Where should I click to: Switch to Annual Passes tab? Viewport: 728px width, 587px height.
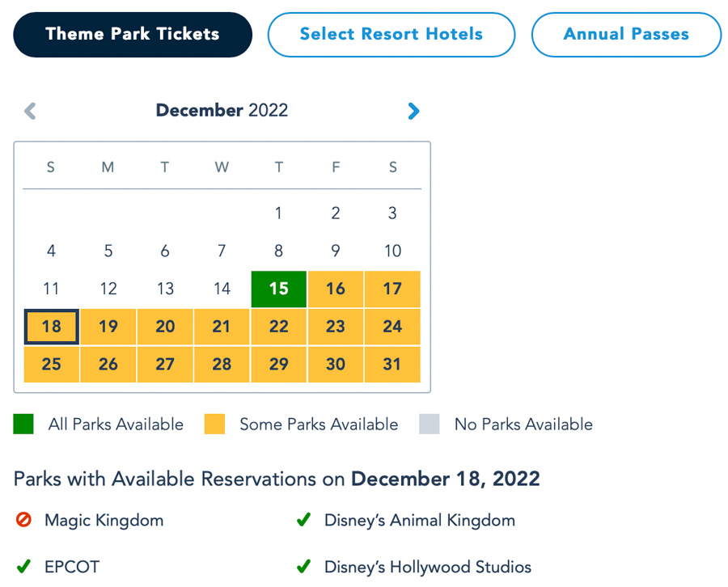tap(626, 35)
